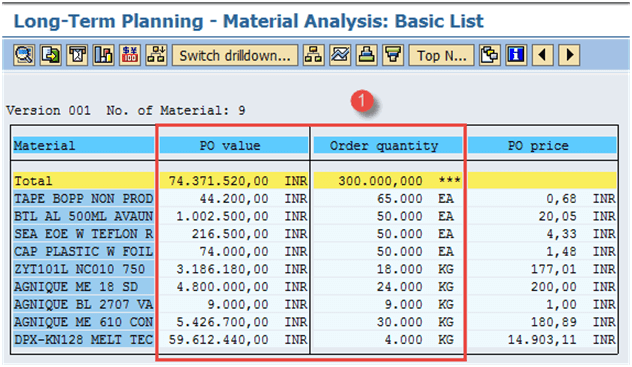Image resolution: width=632 pixels, height=367 pixels.
Task: Click the Switch drilldown button
Action: pos(235,55)
